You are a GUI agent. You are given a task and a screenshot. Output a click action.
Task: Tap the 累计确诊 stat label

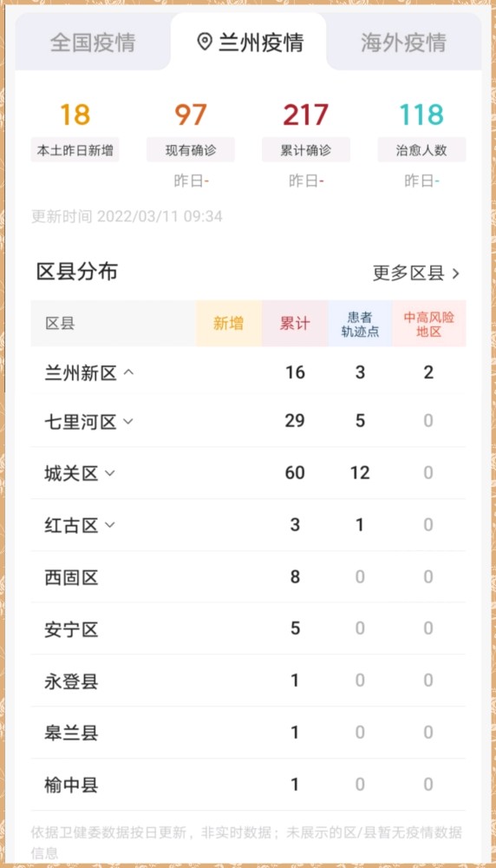tap(306, 150)
